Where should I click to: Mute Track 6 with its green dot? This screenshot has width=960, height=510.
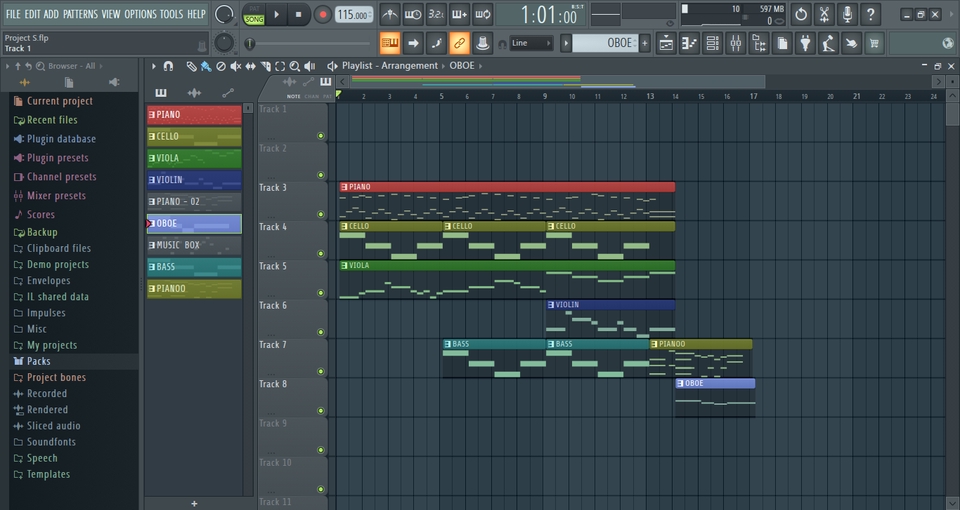(x=320, y=332)
